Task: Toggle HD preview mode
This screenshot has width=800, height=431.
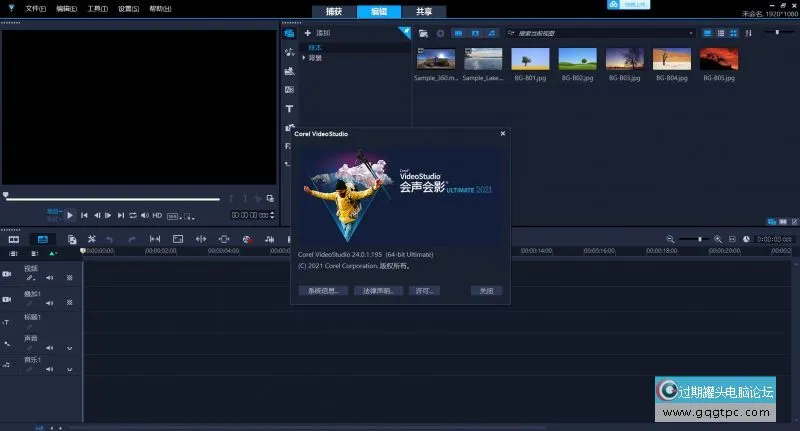Action: pos(157,215)
